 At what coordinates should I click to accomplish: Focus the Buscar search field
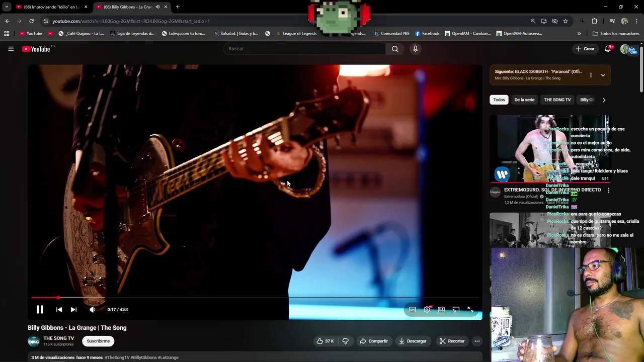tap(305, 49)
